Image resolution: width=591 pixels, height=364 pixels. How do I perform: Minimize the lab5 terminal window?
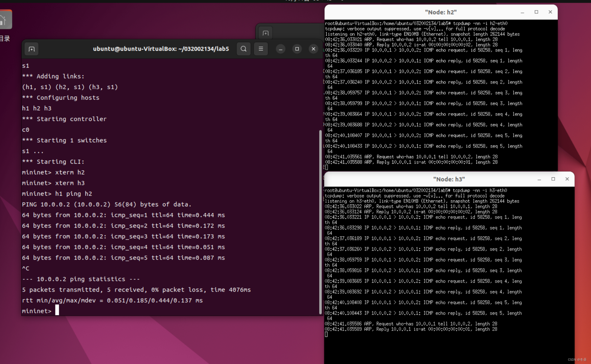[x=280, y=49]
